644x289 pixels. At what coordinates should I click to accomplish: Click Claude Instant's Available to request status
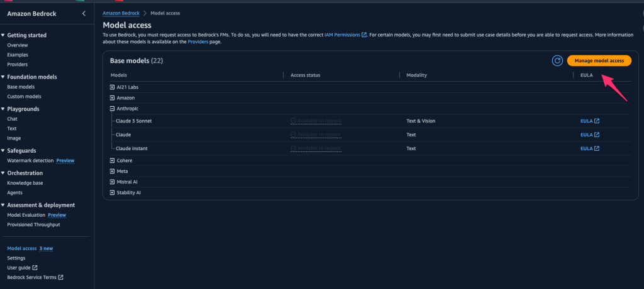pos(316,148)
